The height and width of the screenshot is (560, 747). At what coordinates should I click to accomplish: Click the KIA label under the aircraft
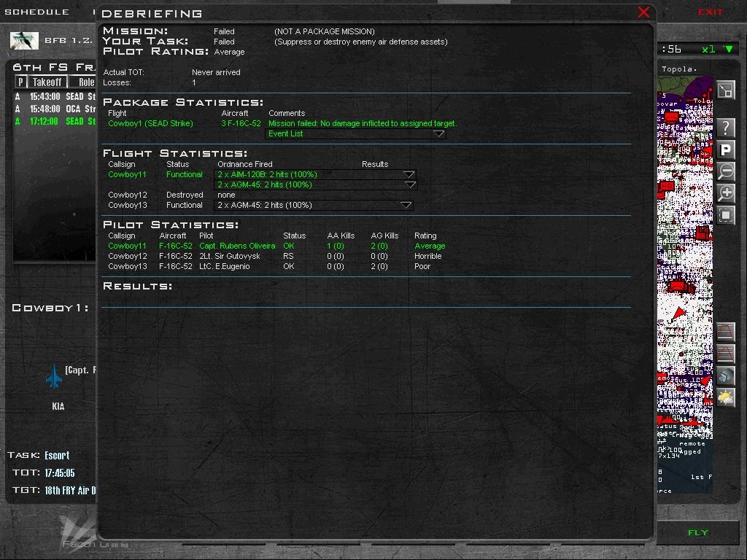[x=58, y=406]
